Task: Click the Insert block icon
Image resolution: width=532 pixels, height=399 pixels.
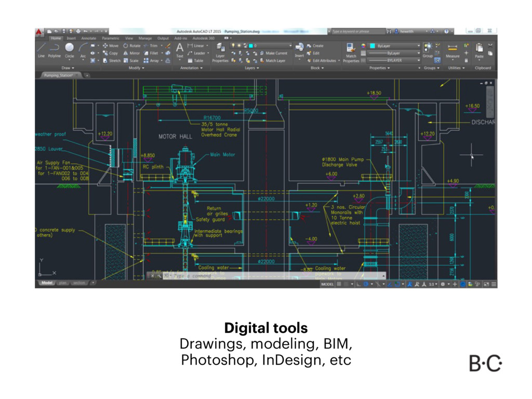Action: 299,50
